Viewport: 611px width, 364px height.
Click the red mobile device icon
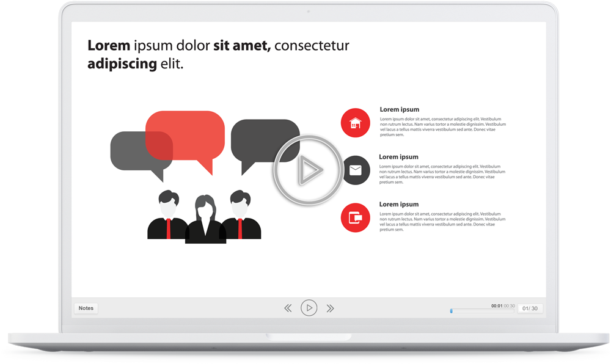tap(355, 217)
